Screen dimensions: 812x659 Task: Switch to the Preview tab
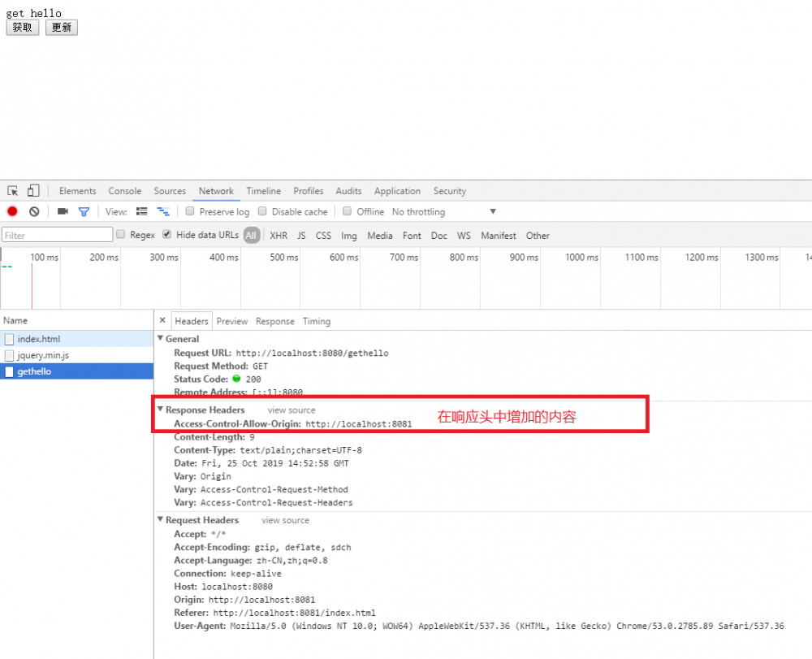[232, 321]
